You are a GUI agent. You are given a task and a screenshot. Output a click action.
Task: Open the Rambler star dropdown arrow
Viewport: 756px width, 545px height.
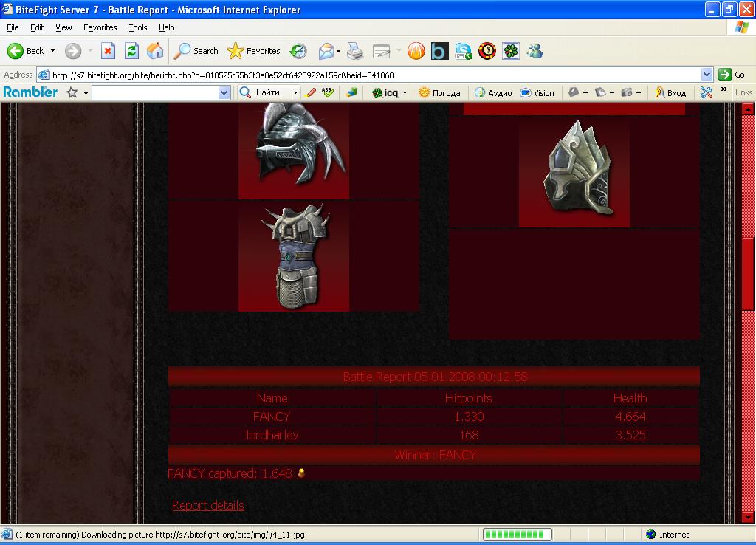click(x=86, y=92)
